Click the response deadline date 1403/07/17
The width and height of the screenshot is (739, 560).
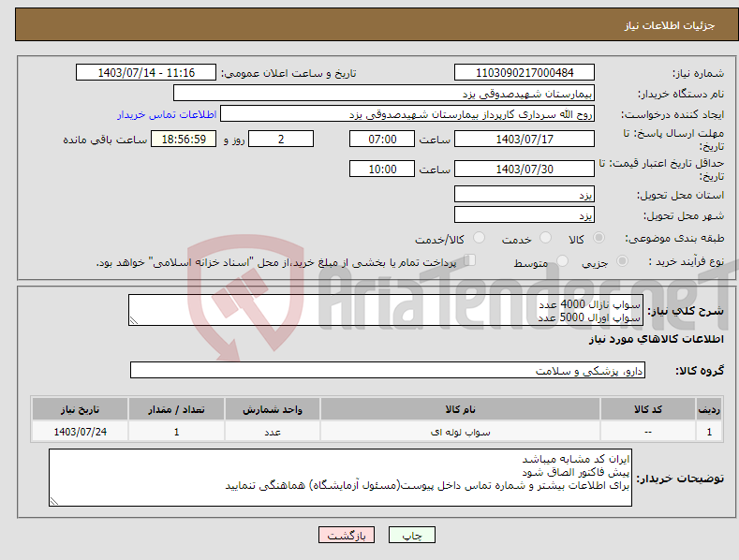[x=525, y=139]
